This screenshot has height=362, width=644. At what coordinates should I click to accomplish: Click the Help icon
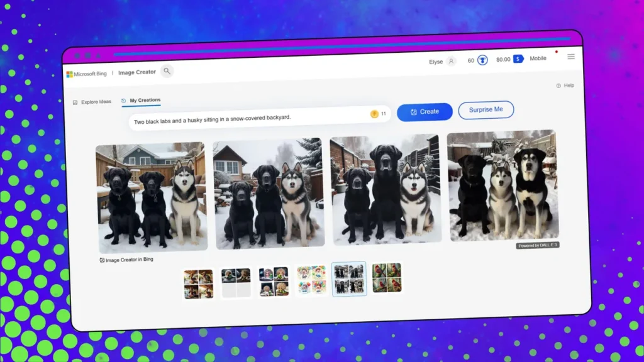[x=558, y=85]
